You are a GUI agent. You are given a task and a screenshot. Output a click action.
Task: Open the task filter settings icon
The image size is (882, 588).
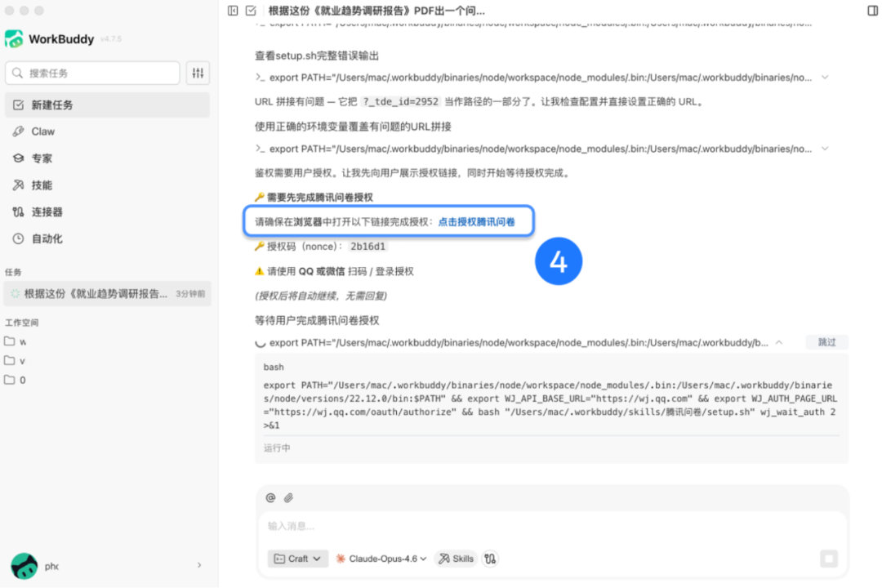(198, 73)
